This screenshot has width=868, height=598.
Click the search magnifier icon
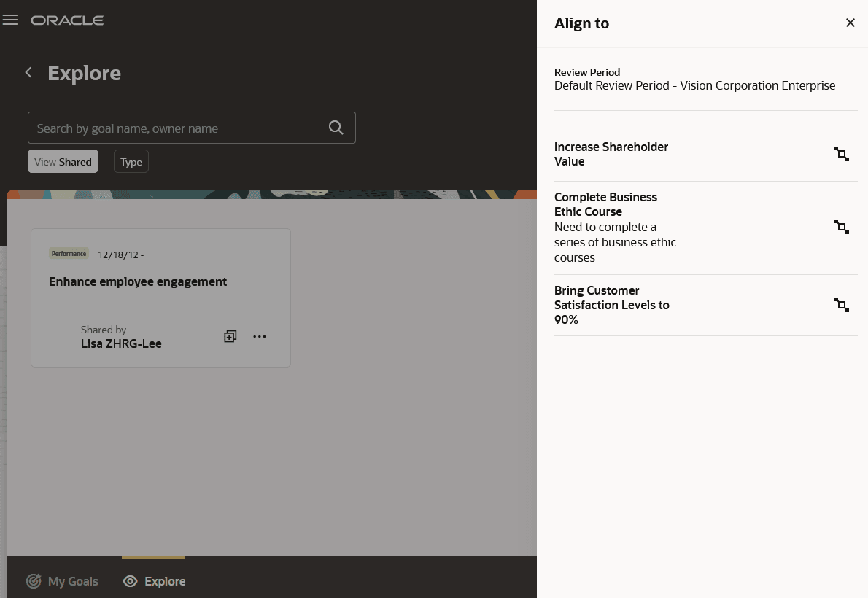pos(336,128)
